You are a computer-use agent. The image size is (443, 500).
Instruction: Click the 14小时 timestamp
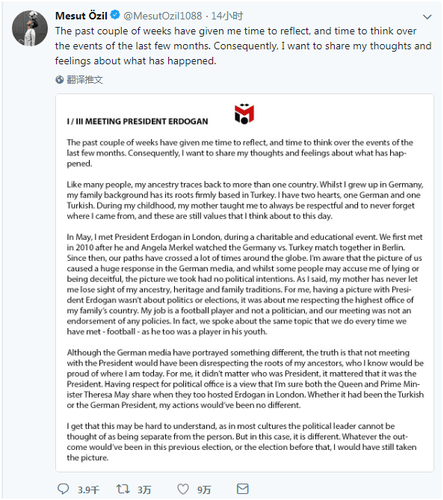click(227, 15)
